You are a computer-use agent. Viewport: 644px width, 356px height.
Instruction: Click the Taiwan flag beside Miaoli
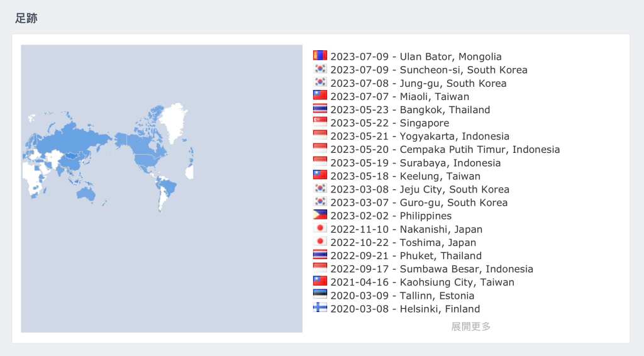(x=320, y=96)
